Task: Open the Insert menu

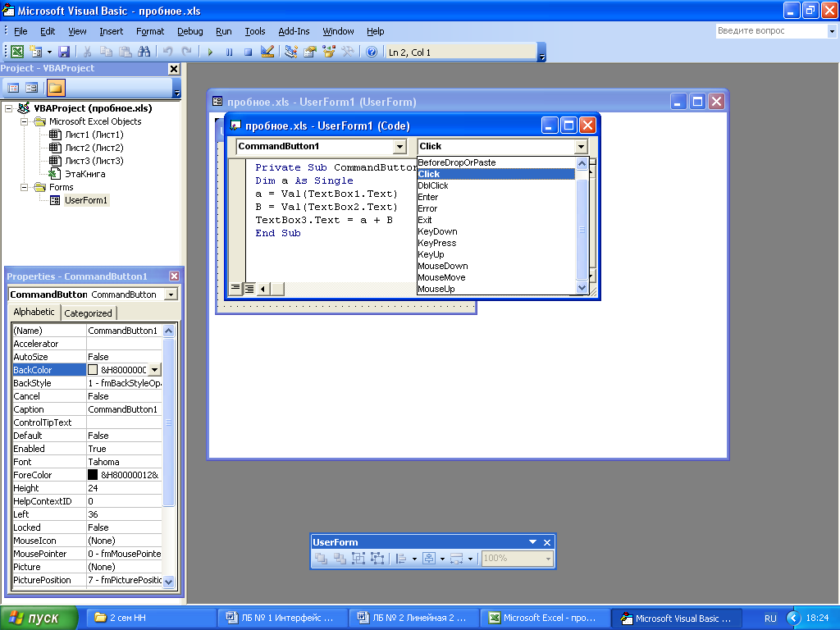Action: click(x=111, y=32)
